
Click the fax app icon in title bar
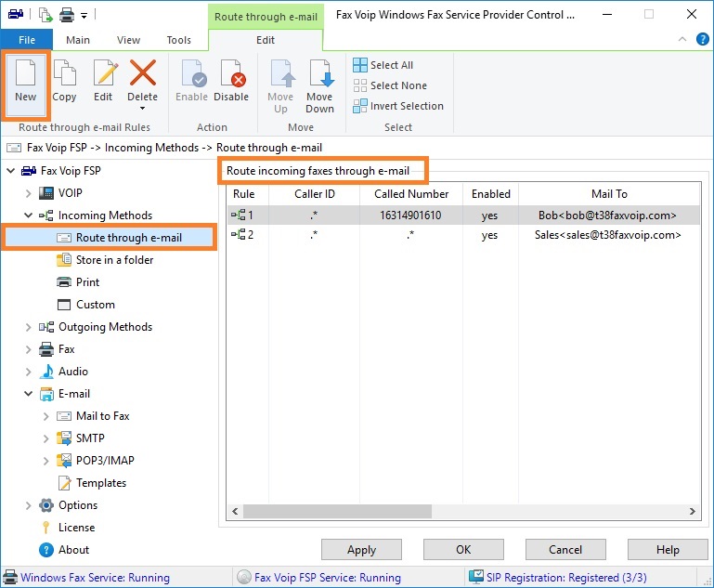(16, 15)
